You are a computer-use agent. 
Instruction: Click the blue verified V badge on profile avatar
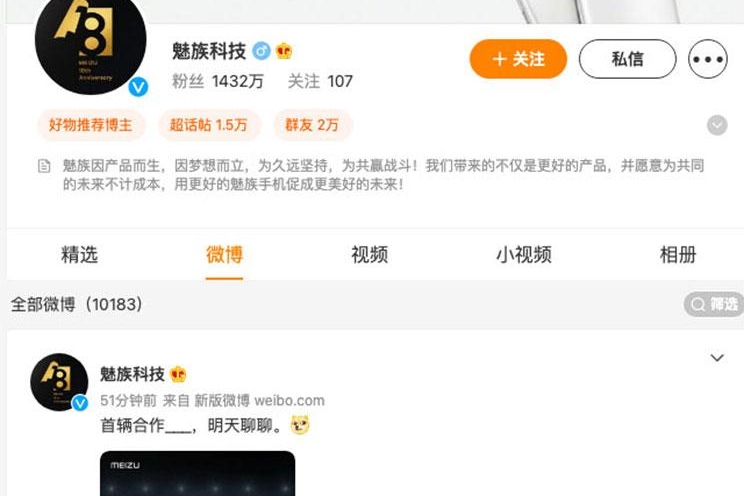click(x=138, y=87)
